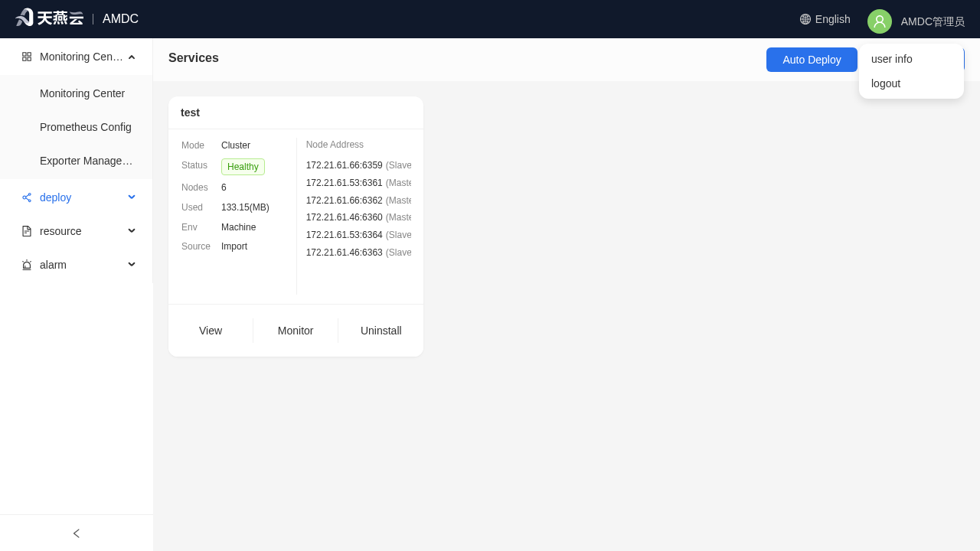
Task: Click the test card title
Action: pos(190,112)
